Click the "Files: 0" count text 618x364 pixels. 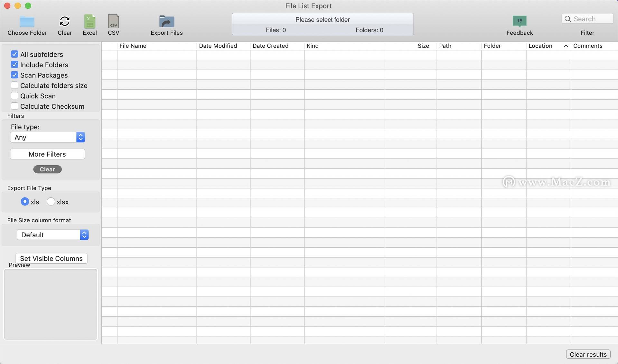click(276, 30)
